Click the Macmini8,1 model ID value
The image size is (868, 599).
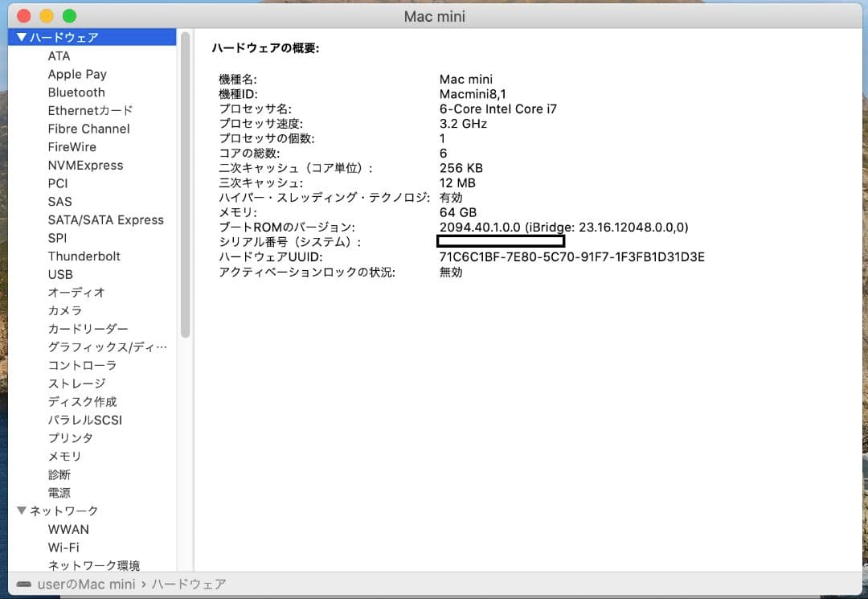coord(473,94)
